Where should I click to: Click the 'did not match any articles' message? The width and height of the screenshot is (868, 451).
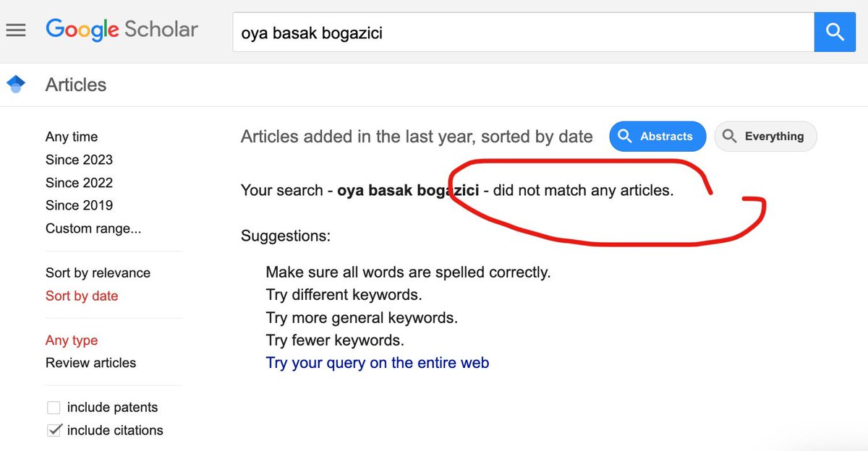click(x=583, y=191)
